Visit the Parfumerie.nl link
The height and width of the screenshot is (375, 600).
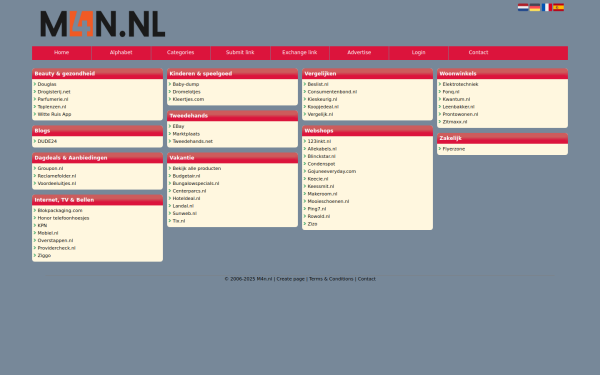(53, 99)
